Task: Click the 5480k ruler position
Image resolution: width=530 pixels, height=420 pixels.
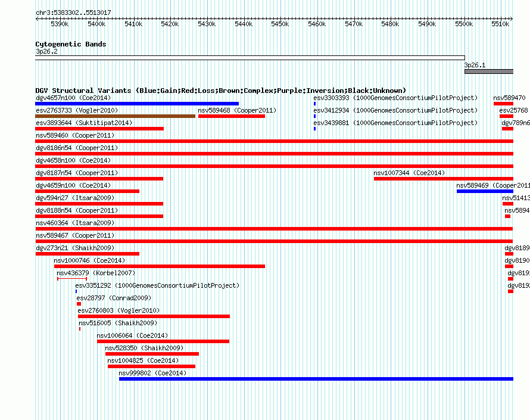Action: click(390, 24)
